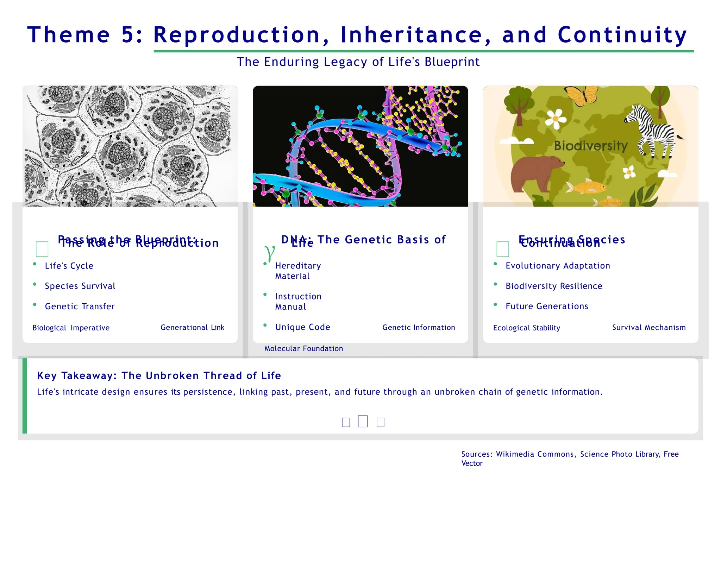Image resolution: width=721 pixels, height=588 pixels.
Task: Select the Theme 5 slide title
Action: 357,35
